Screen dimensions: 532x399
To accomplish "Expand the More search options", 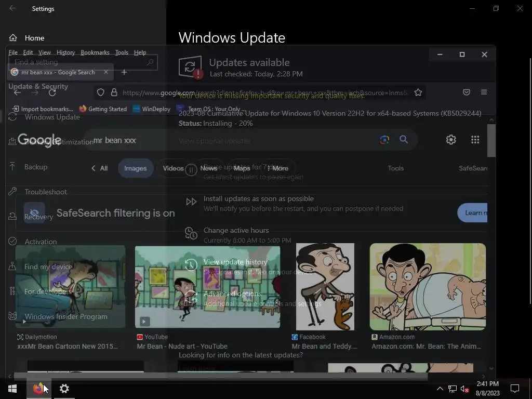I will (278, 168).
